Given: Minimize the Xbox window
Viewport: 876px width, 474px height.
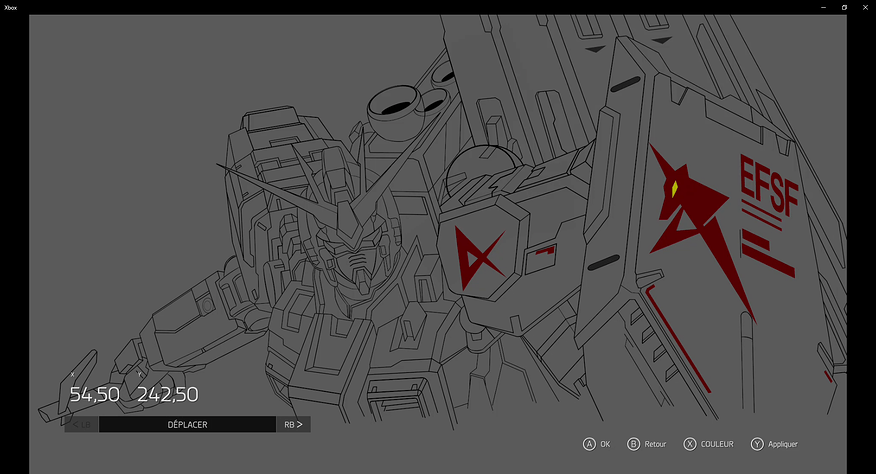Looking at the screenshot, I should 823,7.
